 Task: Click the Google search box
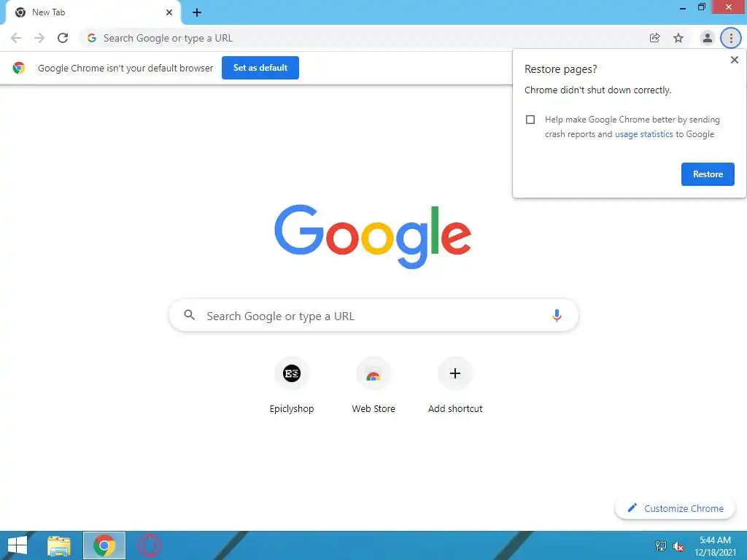pos(374,315)
